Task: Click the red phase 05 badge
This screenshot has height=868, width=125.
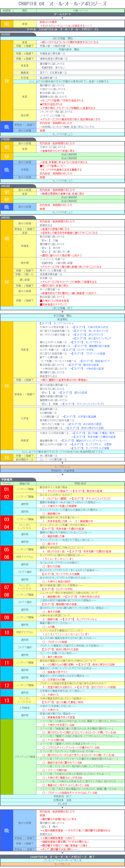Action: [x=7, y=549]
